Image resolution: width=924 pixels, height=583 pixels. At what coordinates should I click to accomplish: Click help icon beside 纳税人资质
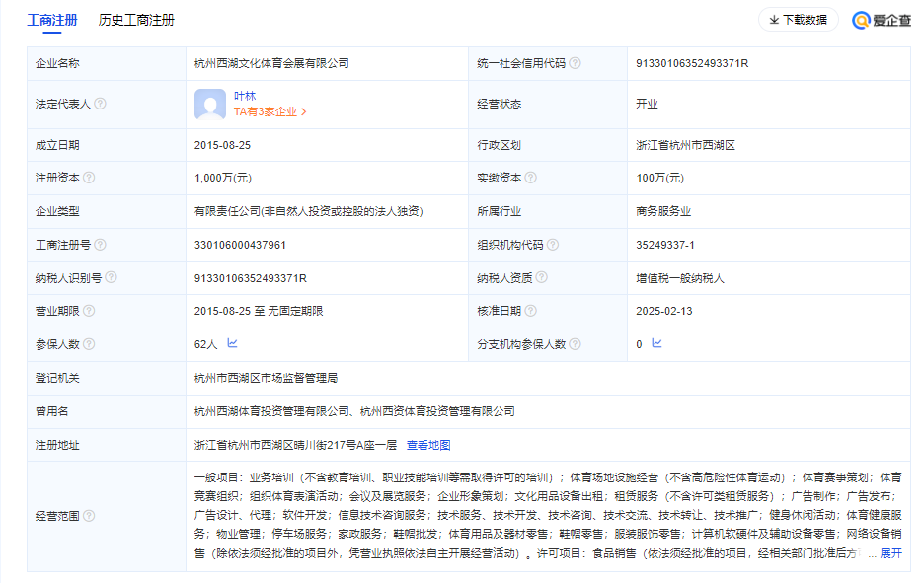click(x=542, y=277)
